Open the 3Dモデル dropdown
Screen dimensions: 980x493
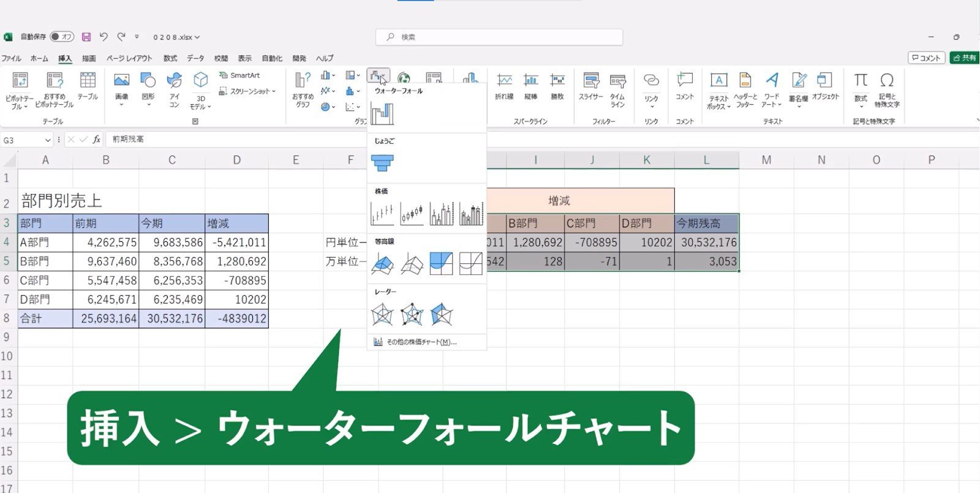(200, 91)
